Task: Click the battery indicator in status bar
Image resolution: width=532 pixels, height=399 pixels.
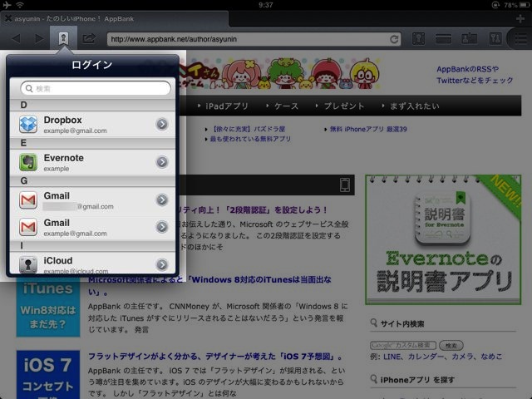Action: (x=525, y=5)
